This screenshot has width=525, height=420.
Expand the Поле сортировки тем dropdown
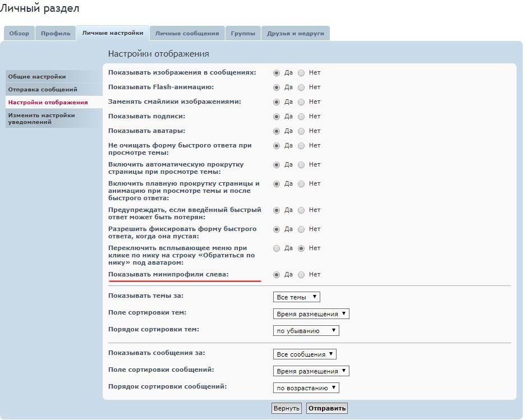coord(311,314)
